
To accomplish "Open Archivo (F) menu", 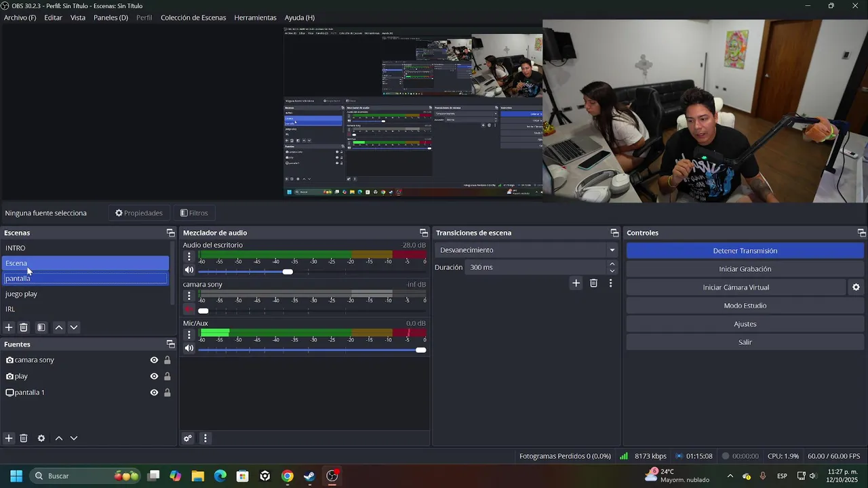I will coord(20,18).
